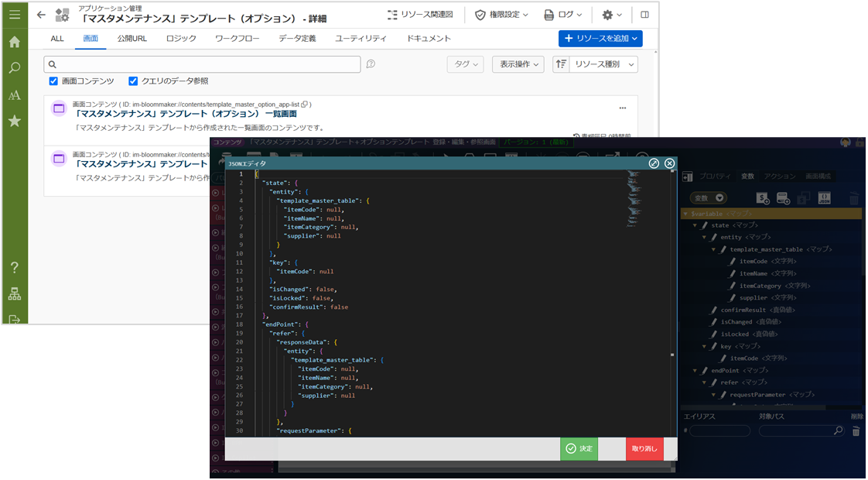Click the font-size AA sidebar icon

[15, 94]
